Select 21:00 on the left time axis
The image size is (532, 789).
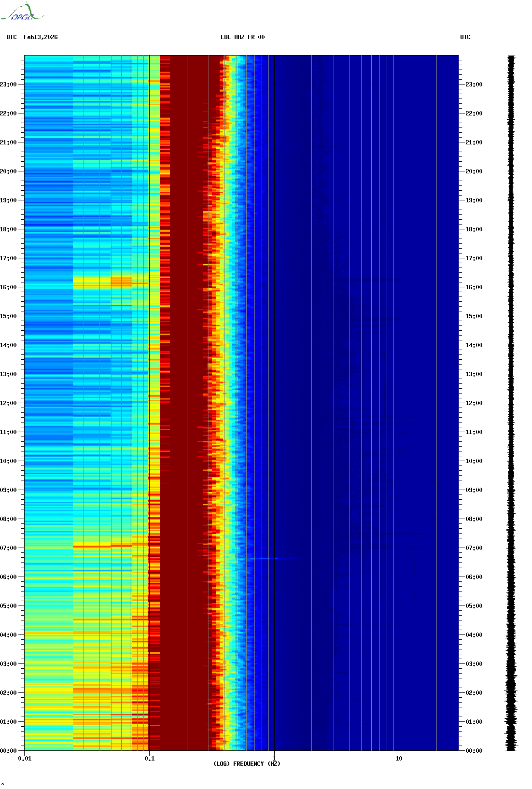[x=8, y=142]
